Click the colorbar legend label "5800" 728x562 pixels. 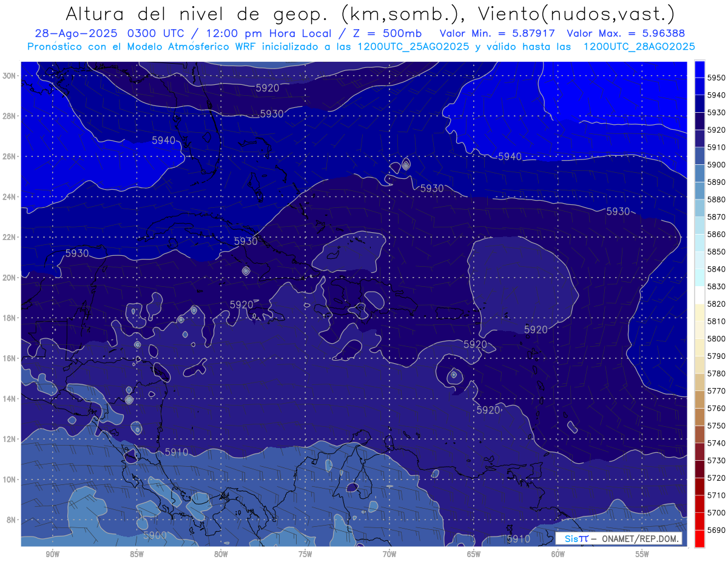coord(716,338)
